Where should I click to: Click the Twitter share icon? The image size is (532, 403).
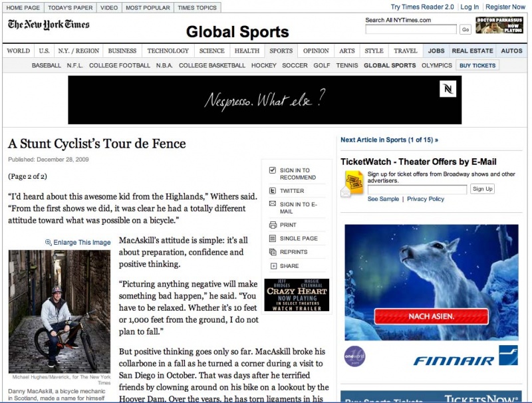coord(273,191)
